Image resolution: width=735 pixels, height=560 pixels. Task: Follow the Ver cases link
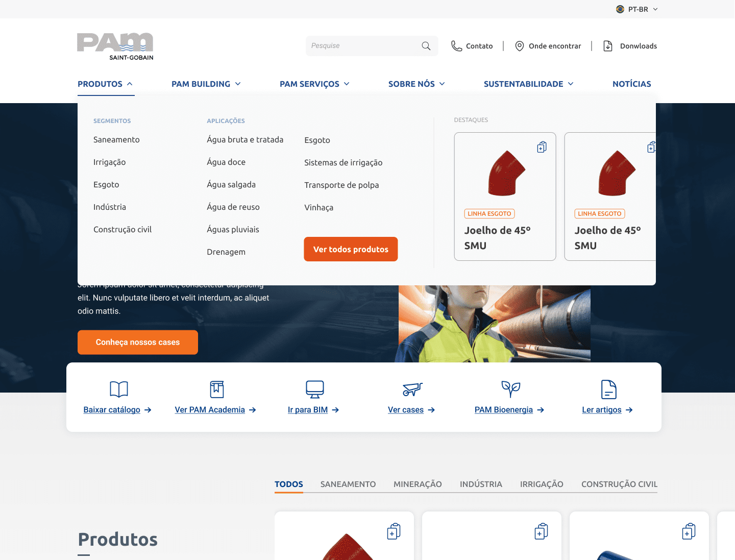(x=411, y=409)
